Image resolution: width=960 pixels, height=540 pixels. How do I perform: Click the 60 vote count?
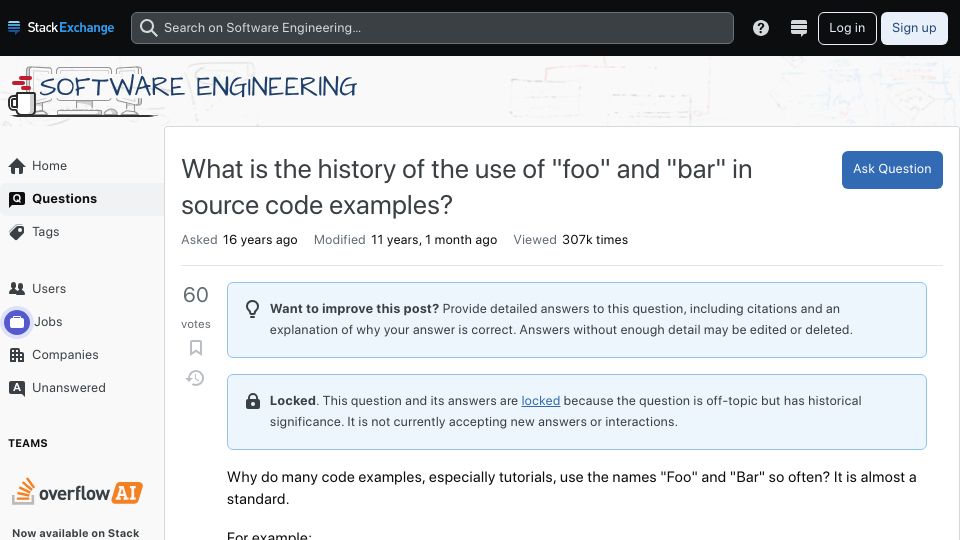coord(196,295)
